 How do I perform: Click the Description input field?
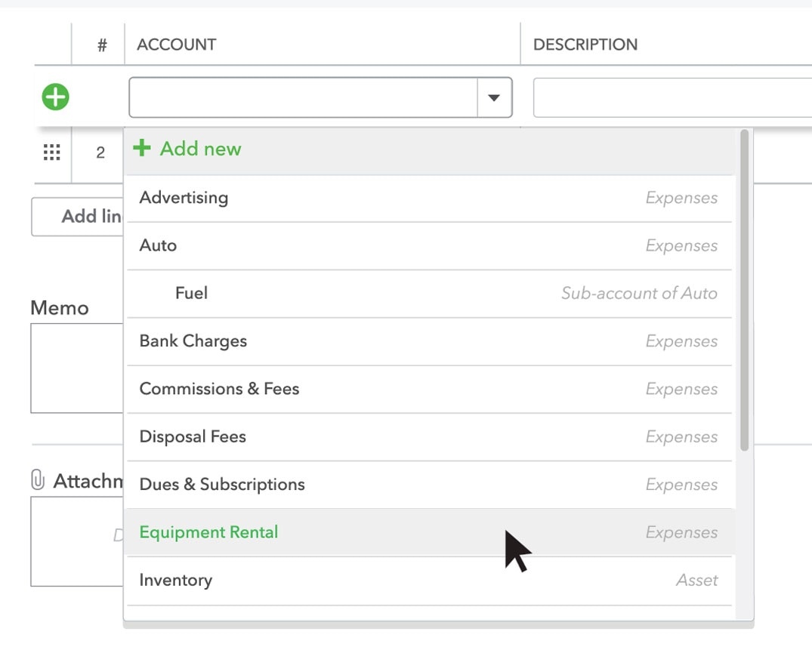672,97
